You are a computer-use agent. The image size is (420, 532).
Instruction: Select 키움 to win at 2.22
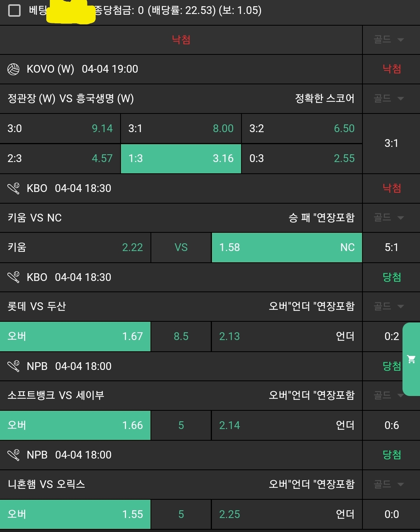pyautogui.click(x=75, y=248)
